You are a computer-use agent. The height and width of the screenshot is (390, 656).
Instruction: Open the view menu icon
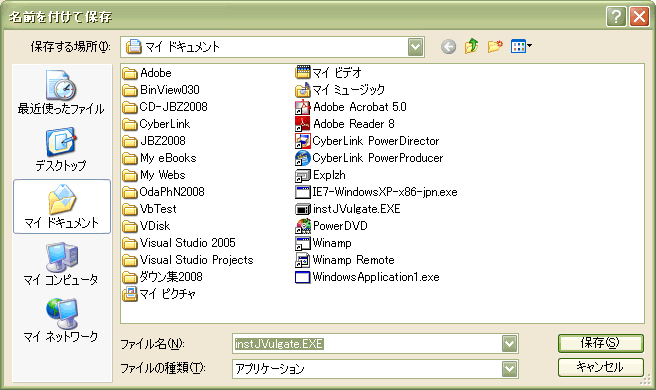tap(521, 46)
